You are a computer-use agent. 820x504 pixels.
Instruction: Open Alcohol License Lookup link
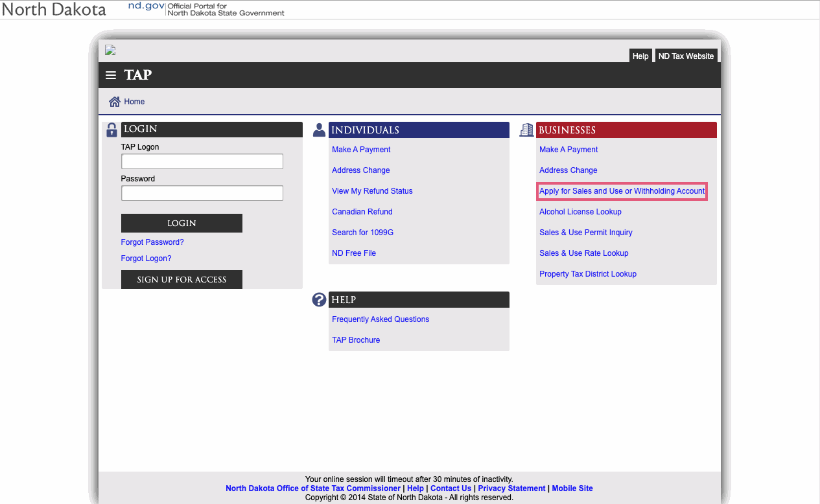580,212
